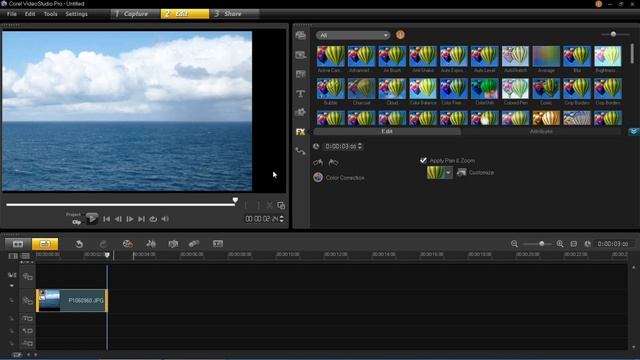Screen dimensions: 640x360
Task: Toggle the title track button
Action: [x=27, y=318]
